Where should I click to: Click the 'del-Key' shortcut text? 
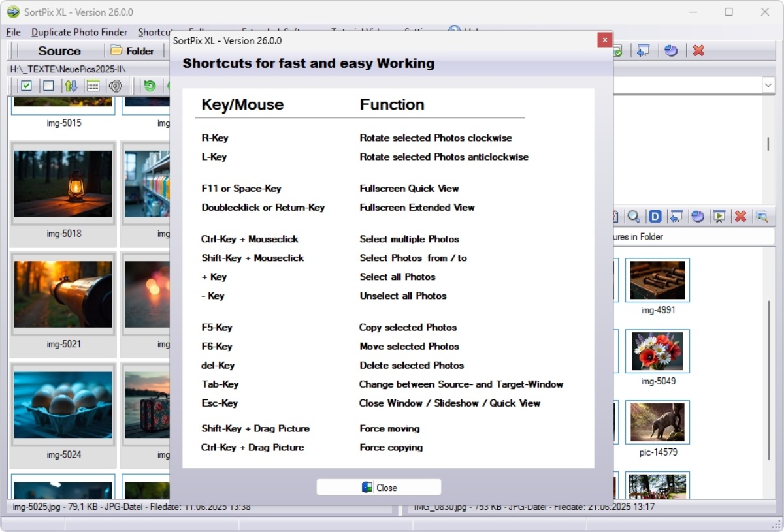(218, 365)
